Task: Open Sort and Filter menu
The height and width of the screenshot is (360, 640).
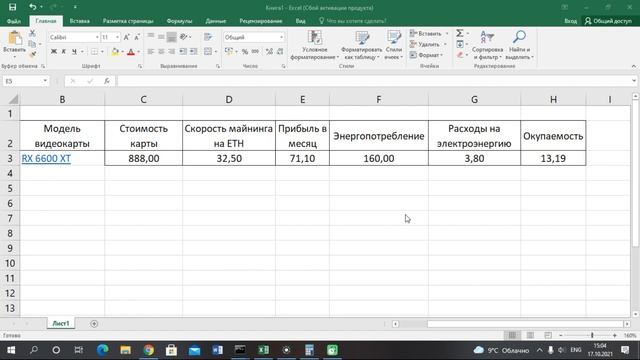Action: 487,45
